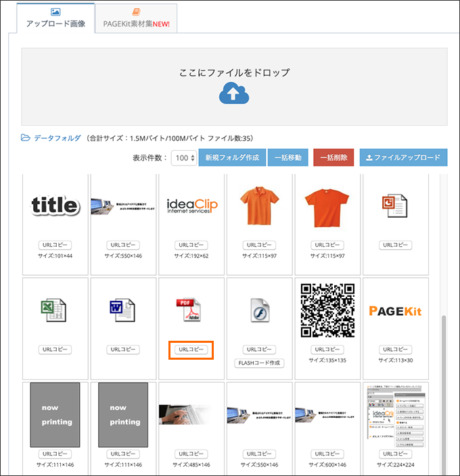Click the FLASHコード作成 button
This screenshot has width=460, height=476.
point(259,363)
